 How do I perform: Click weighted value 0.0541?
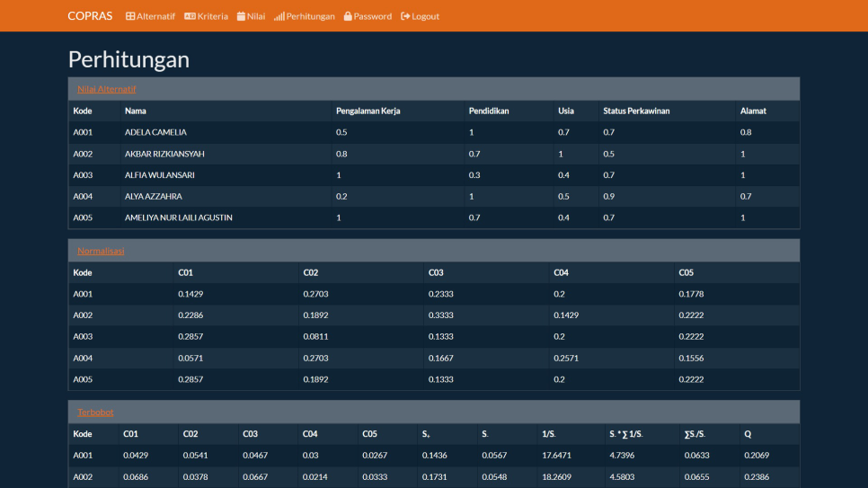(x=195, y=456)
